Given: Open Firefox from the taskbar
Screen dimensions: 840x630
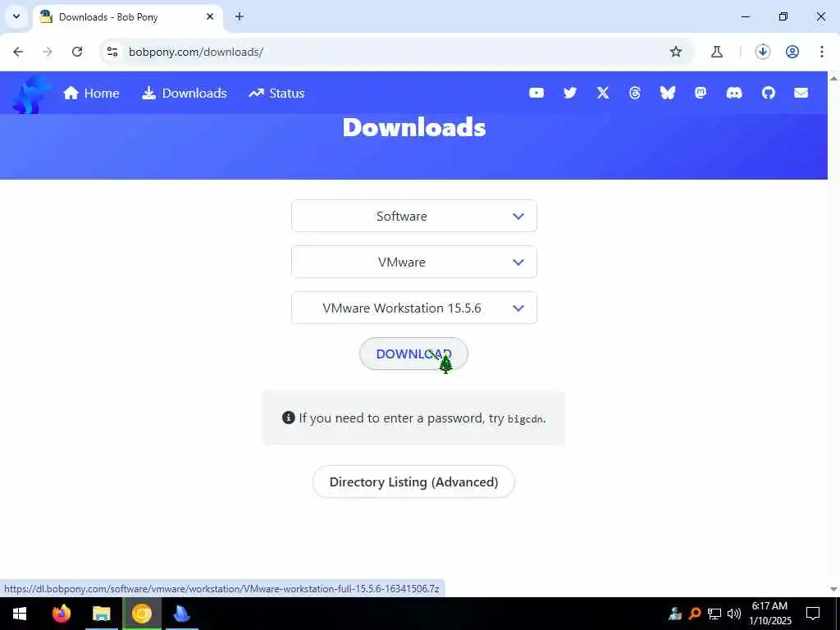Looking at the screenshot, I should coord(61,614).
